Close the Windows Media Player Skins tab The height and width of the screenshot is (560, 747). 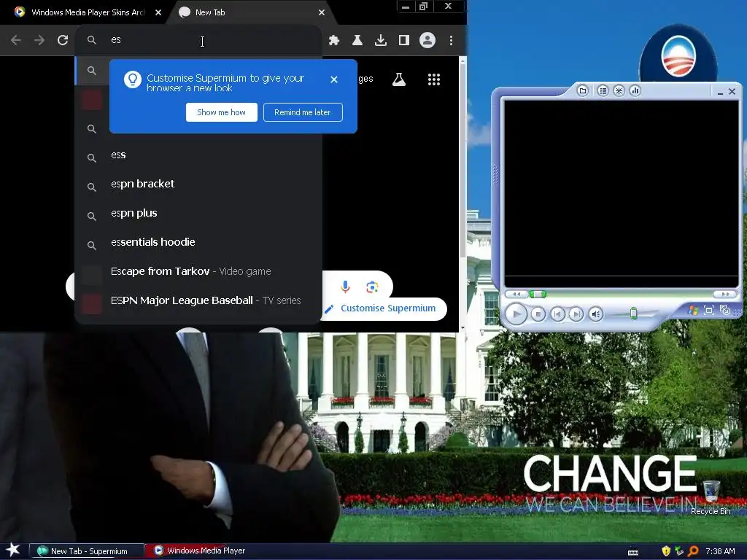point(158,12)
